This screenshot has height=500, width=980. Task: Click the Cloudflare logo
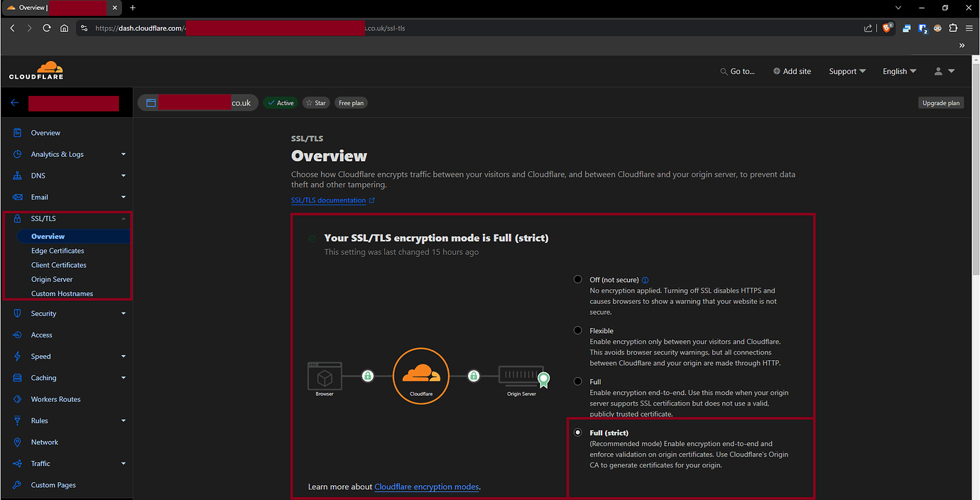36,70
